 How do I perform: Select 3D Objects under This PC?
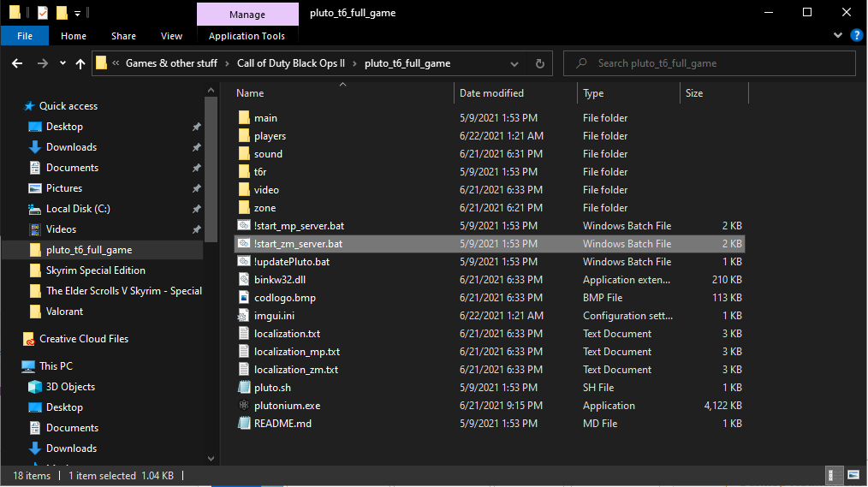70,386
